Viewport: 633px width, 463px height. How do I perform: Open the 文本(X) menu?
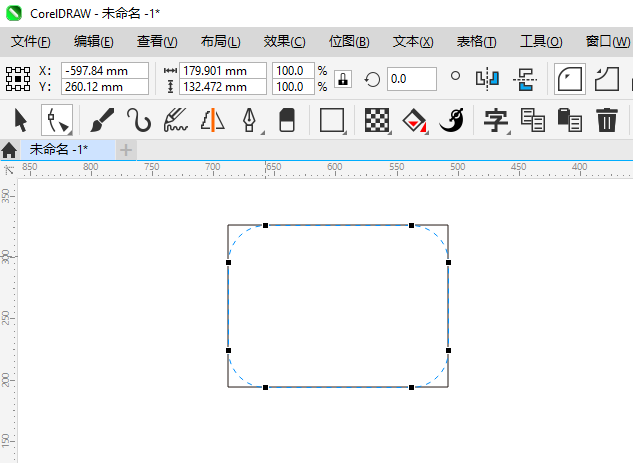[x=413, y=42]
